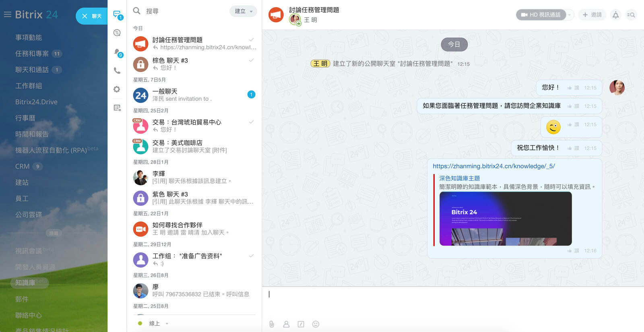
Task: Open 郵件 in left menu
Action: (x=22, y=299)
